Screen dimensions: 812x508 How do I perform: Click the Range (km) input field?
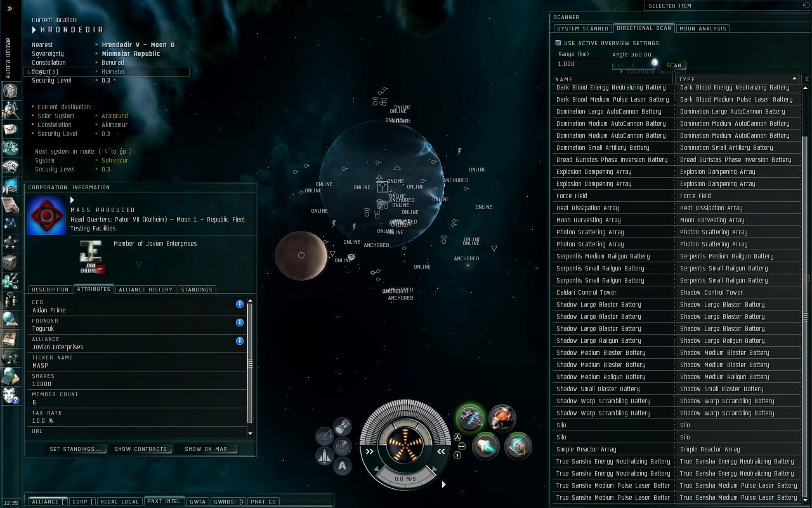pos(580,64)
